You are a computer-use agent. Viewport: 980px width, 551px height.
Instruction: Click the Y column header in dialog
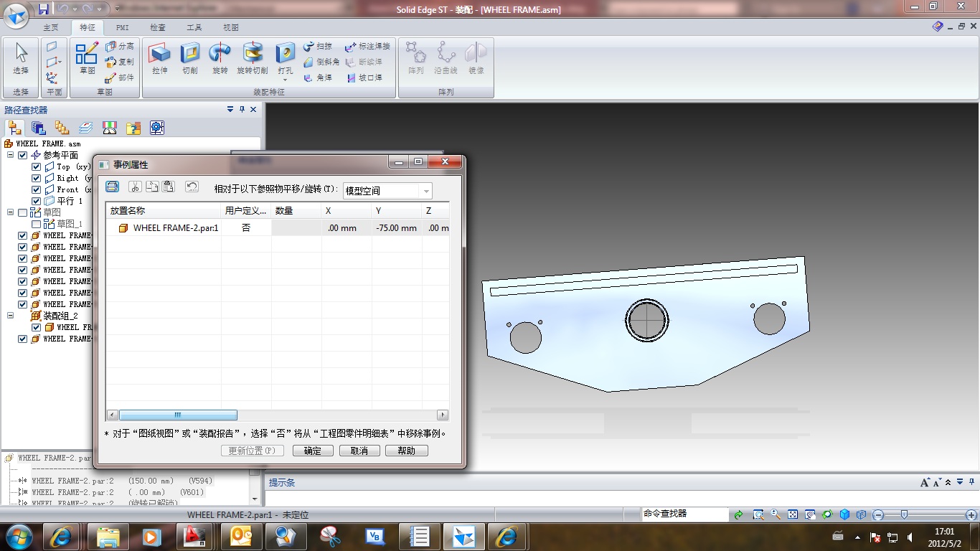point(397,211)
